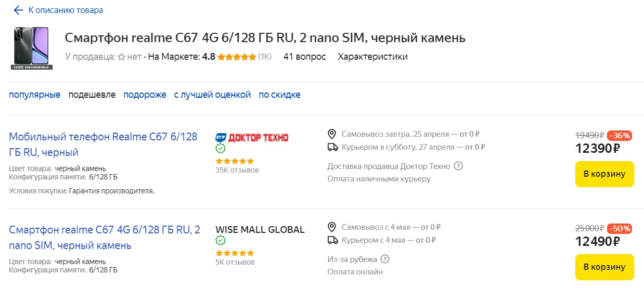This screenshot has width=644, height=288.
Task: Click the green verified badge under Doctor Techno
Action: tap(221, 149)
